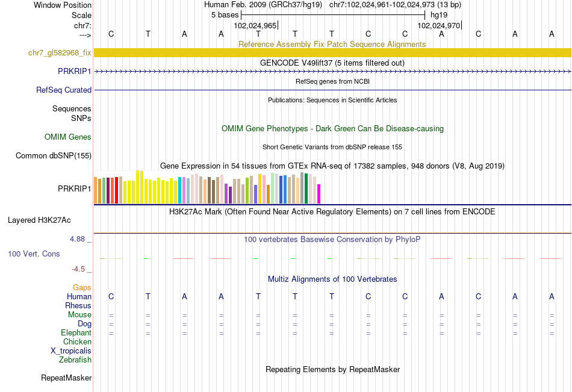Screen dimensions: 572x392
Task: Open the GTEx expression bar chart
Action: pyautogui.click(x=207, y=187)
